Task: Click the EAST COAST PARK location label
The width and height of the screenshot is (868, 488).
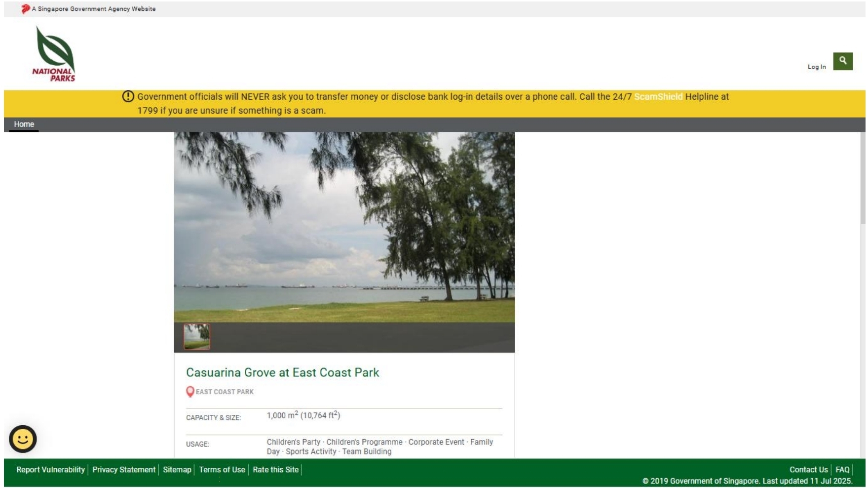Action: coord(225,392)
